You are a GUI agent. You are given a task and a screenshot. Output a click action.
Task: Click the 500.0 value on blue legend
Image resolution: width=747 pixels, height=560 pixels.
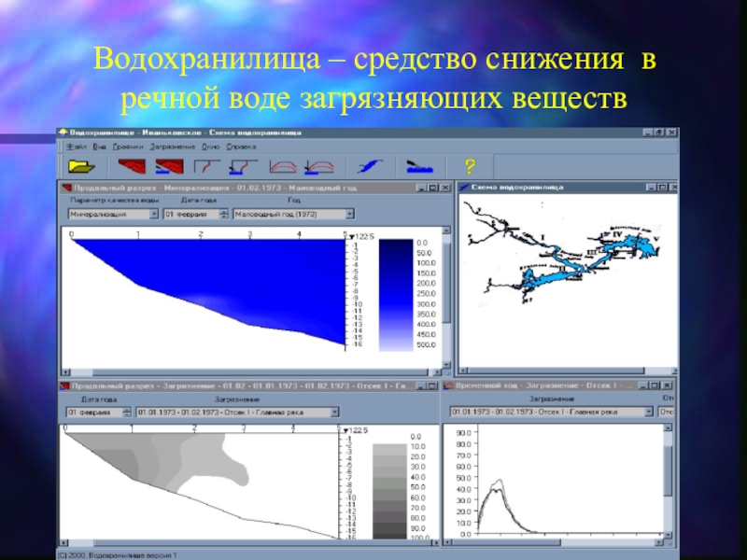click(x=426, y=344)
